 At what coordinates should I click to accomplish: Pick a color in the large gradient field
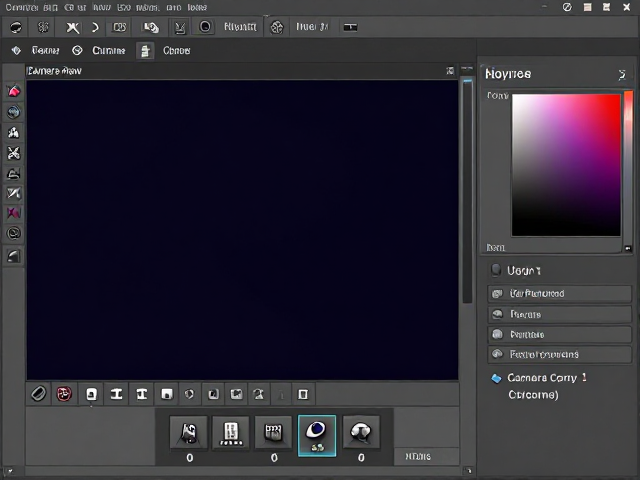(566, 165)
